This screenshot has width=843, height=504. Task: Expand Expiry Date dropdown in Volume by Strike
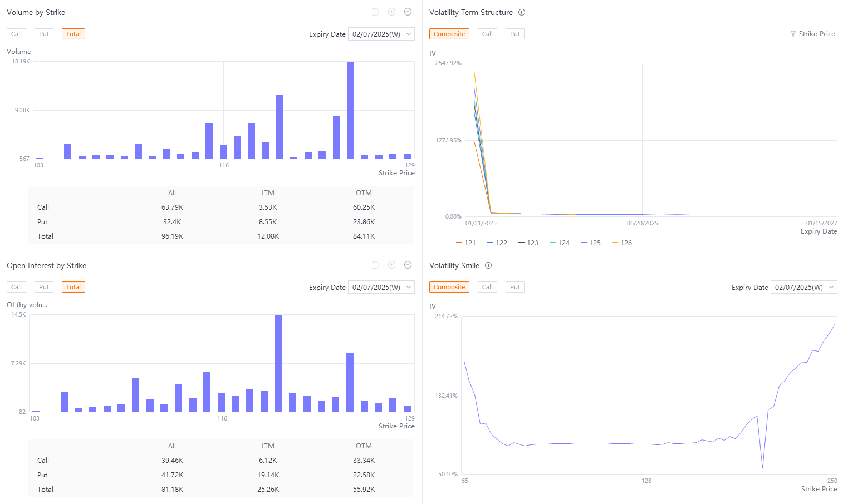pos(381,34)
